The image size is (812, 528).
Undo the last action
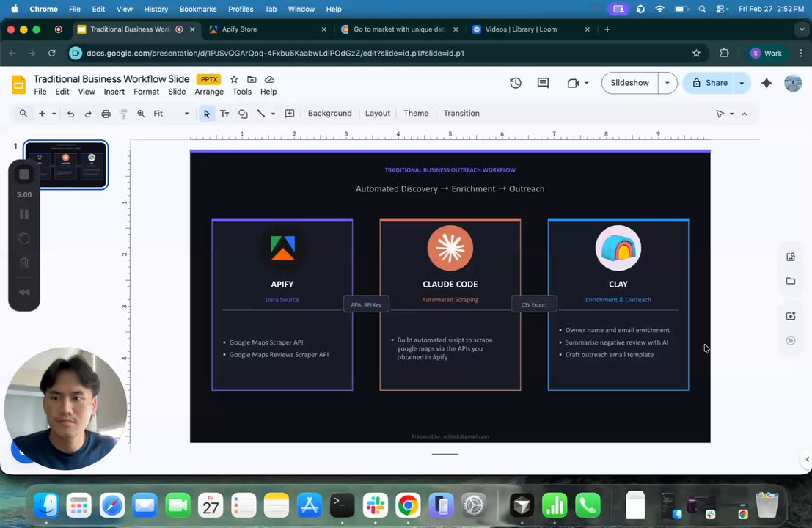click(70, 114)
